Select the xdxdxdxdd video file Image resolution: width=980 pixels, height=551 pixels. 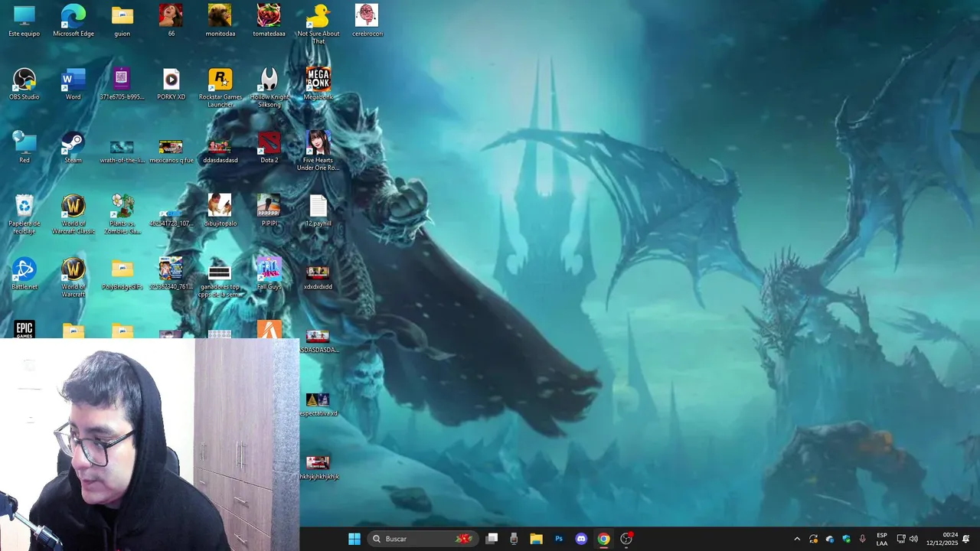[318, 278]
